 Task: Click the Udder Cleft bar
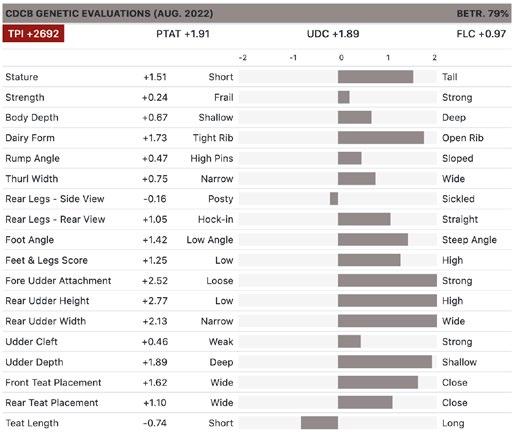349,342
